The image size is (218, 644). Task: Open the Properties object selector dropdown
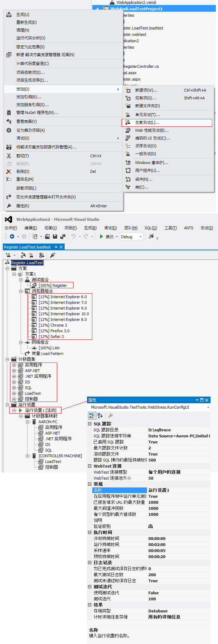point(208,407)
